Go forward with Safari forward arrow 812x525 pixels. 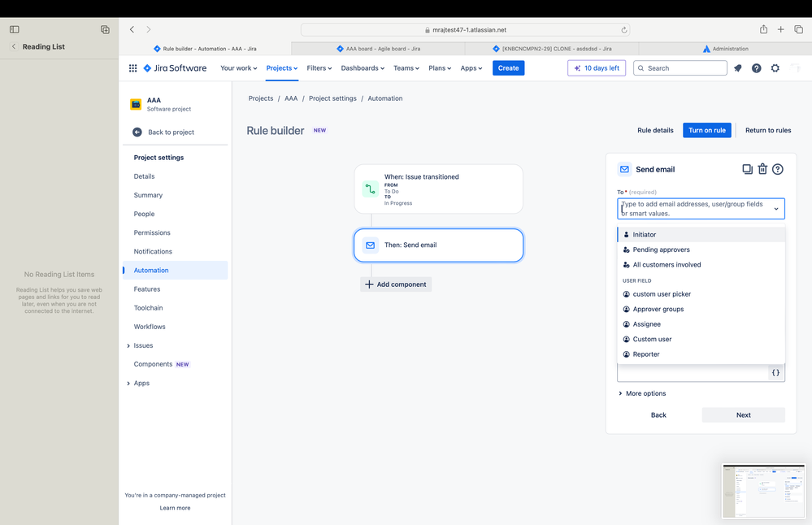[149, 29]
